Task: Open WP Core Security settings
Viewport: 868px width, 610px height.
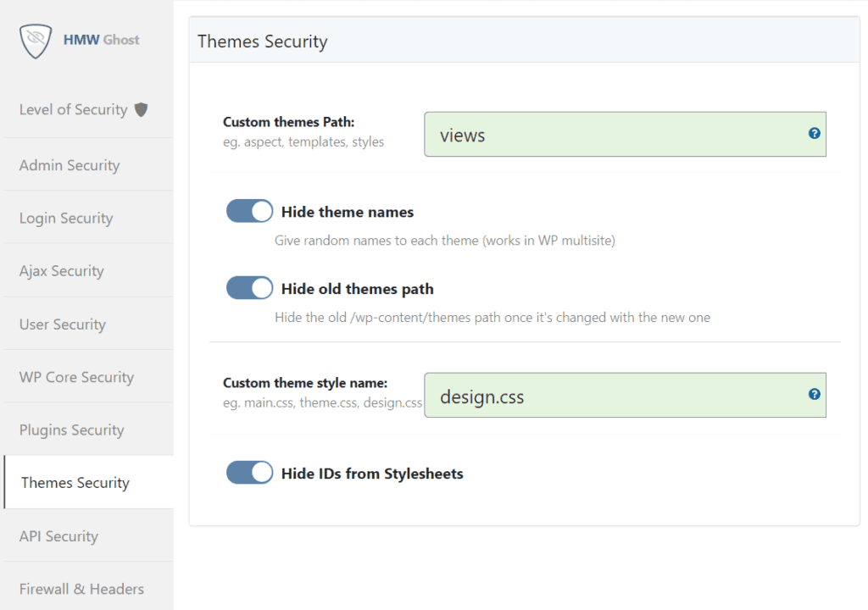Action: (x=75, y=376)
